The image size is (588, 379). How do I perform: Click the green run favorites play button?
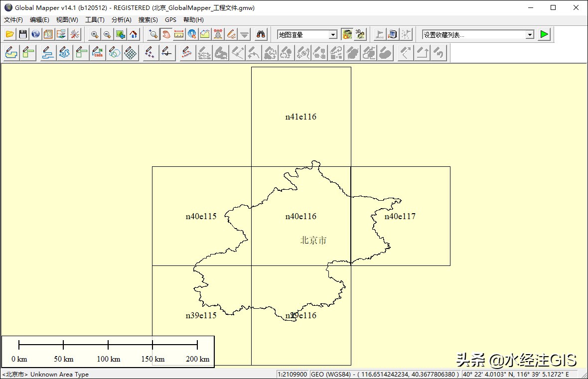pos(544,34)
